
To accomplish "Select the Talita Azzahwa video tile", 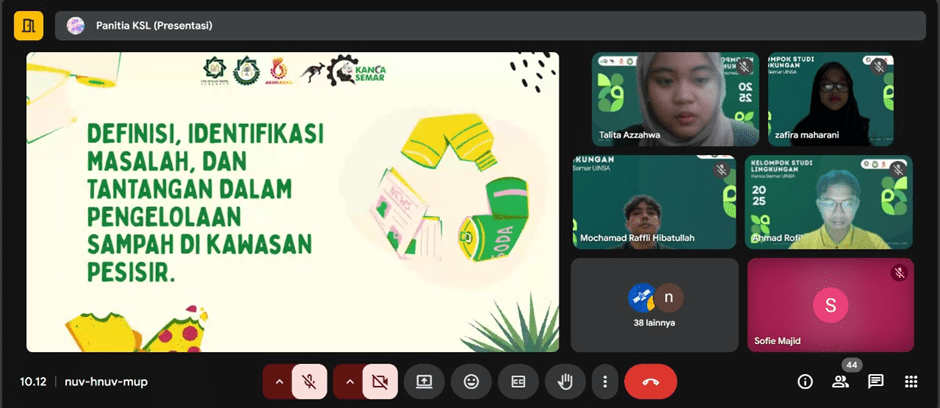I will pos(675,99).
